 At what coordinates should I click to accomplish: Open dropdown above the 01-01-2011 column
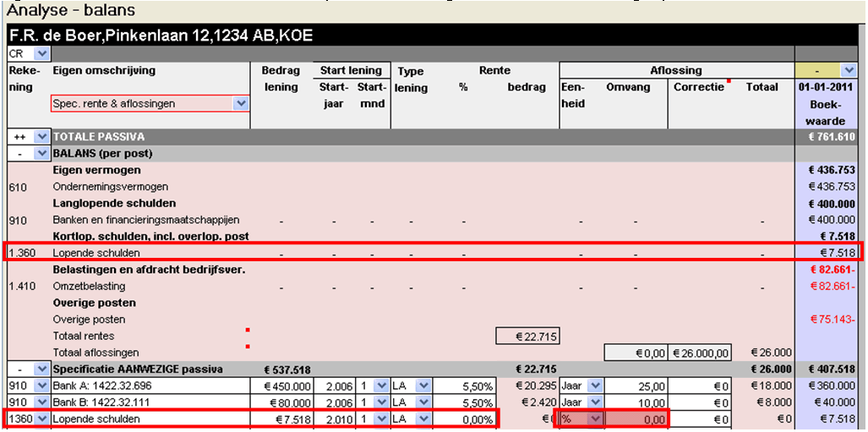coord(848,71)
